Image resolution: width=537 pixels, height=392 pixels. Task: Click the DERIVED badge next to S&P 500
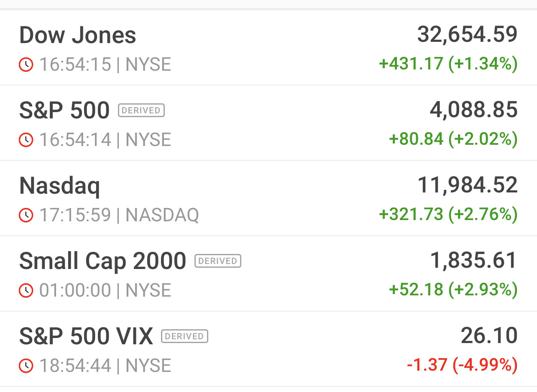(141, 110)
